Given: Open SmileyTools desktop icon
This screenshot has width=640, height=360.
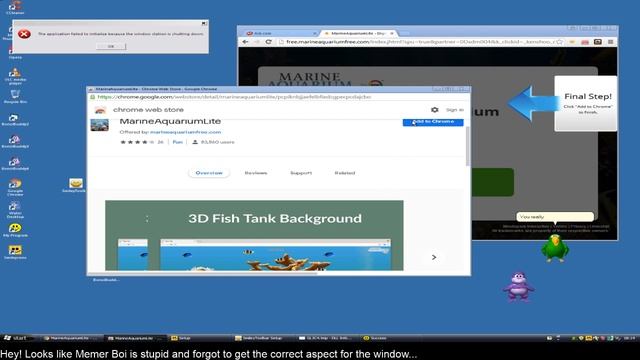Looking at the screenshot, I should pyautogui.click(x=75, y=185).
